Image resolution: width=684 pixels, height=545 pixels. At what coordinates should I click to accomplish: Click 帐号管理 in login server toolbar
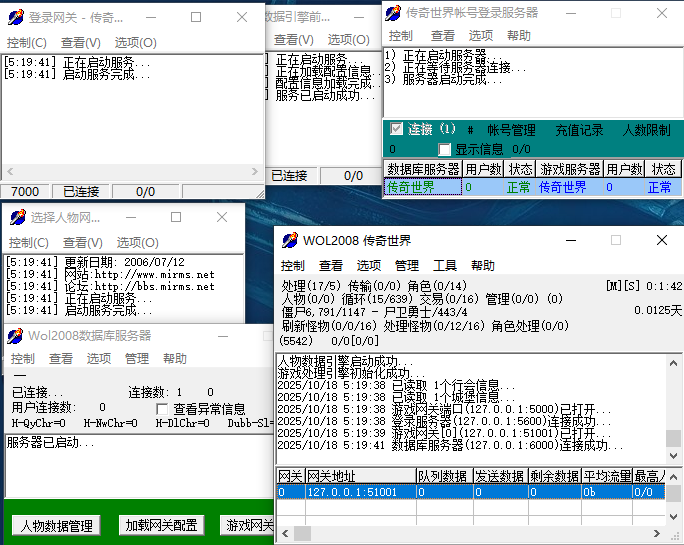tap(511, 130)
